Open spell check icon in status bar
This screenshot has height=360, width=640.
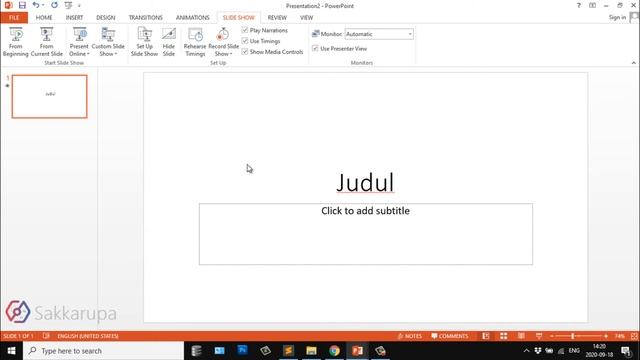pos(46,336)
